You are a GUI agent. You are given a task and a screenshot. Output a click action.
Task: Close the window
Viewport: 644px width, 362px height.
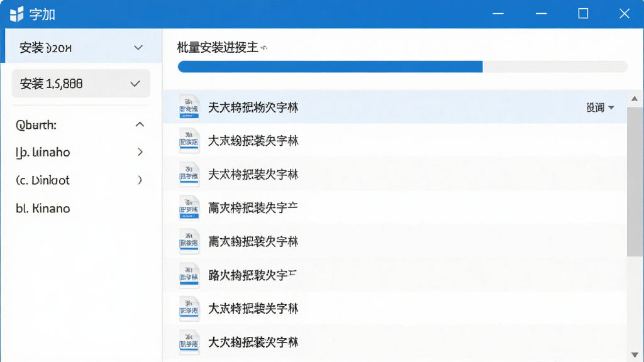tap(625, 14)
